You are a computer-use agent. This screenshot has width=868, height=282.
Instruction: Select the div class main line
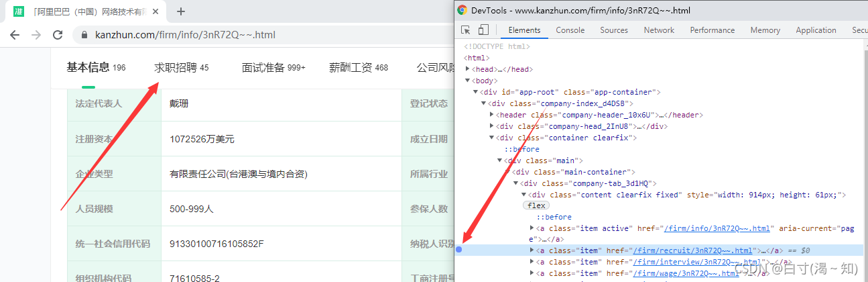[x=544, y=160]
